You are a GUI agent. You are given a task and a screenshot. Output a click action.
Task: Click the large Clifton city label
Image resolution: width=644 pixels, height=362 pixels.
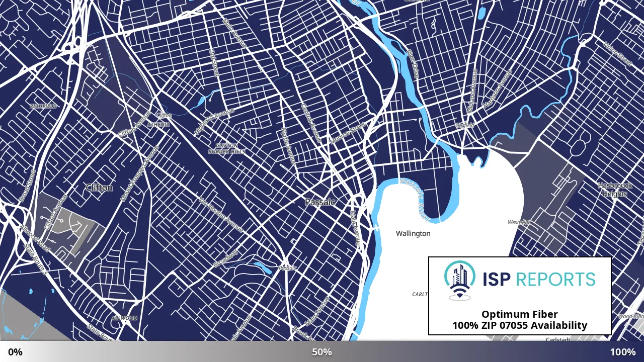(x=99, y=188)
